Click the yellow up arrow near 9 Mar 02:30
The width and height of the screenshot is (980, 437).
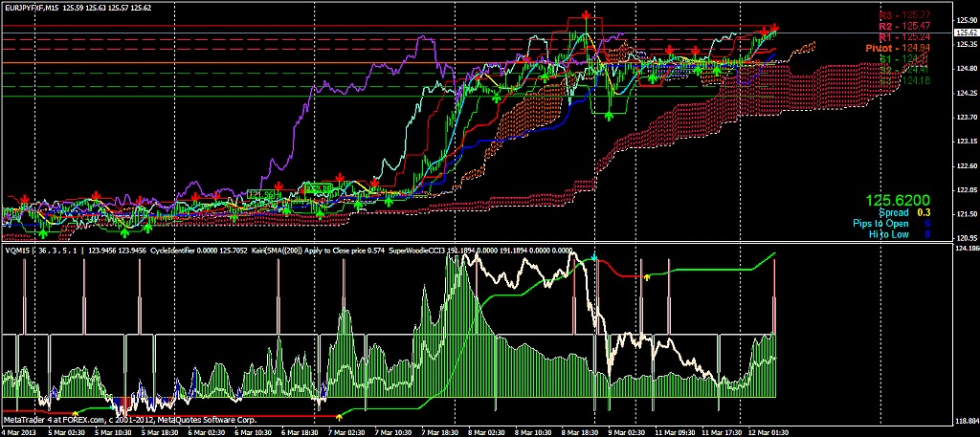(647, 276)
